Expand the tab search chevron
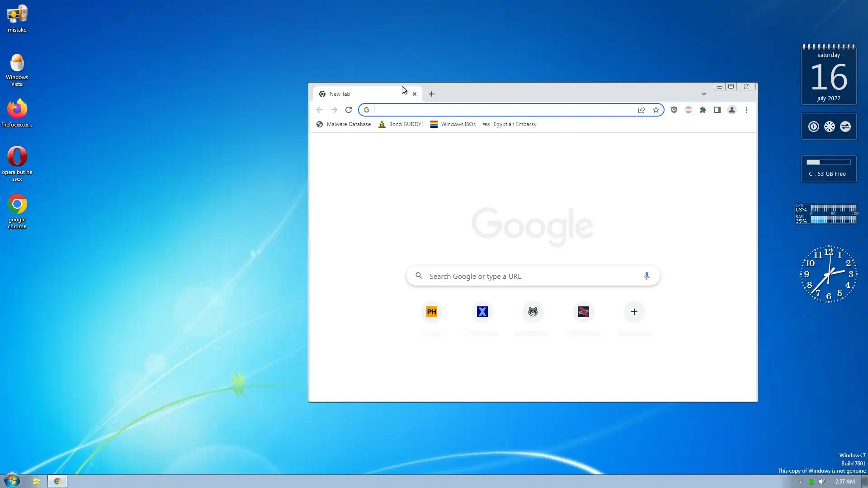Screen dimensions: 868x488 (703, 94)
